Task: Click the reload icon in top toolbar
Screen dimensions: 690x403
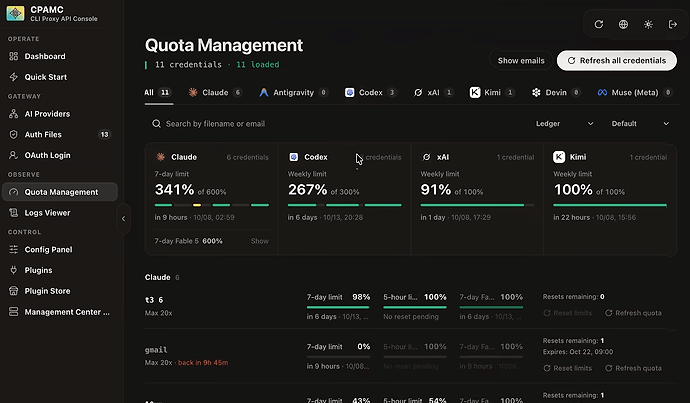Action: point(599,24)
